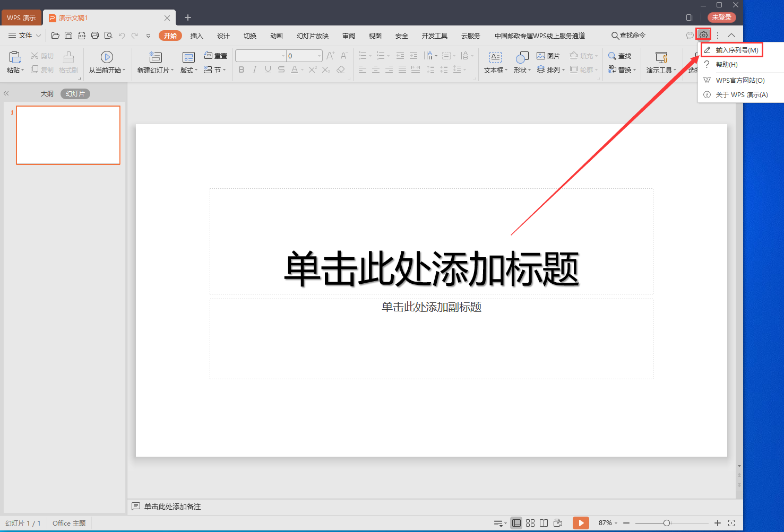This screenshot has height=532, width=784.
Task: Open the font size dropdown
Action: [x=319, y=56]
